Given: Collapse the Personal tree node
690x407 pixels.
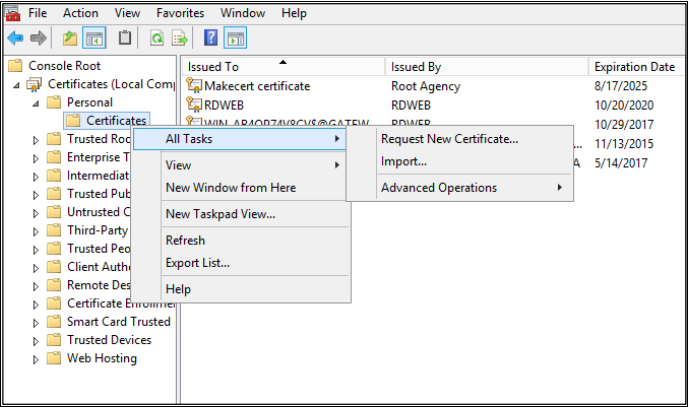Looking at the screenshot, I should (36, 103).
